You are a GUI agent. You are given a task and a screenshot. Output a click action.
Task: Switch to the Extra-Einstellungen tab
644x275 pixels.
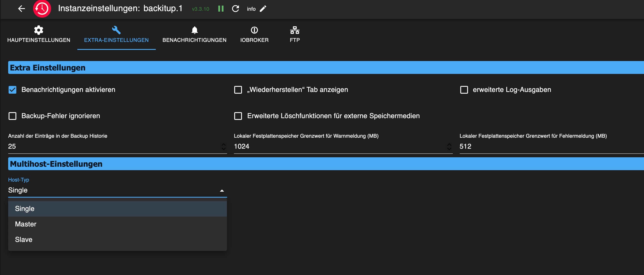point(116,35)
